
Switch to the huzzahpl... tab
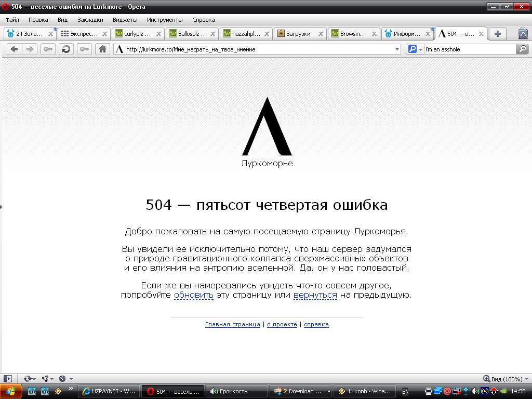click(x=246, y=34)
